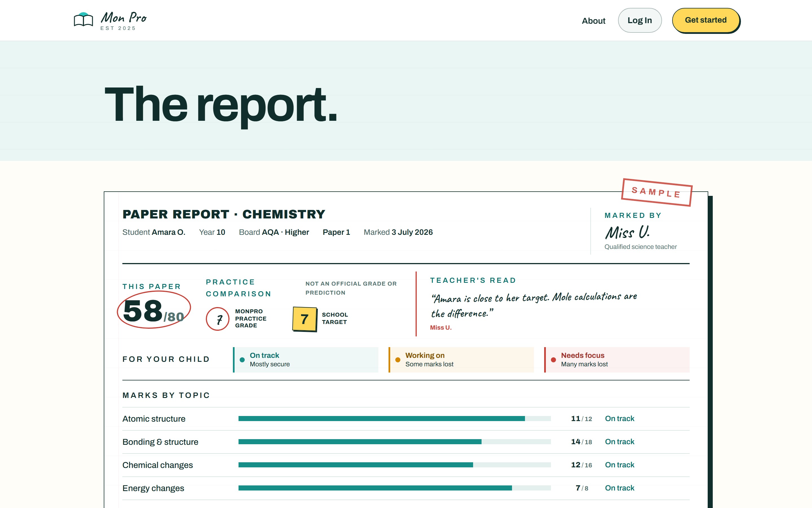Click the red Miss U. quote attribution
The image size is (812, 508).
[441, 328]
